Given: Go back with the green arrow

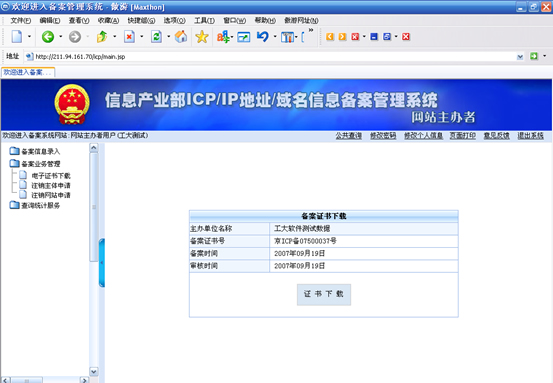Looking at the screenshot, I should [48, 37].
